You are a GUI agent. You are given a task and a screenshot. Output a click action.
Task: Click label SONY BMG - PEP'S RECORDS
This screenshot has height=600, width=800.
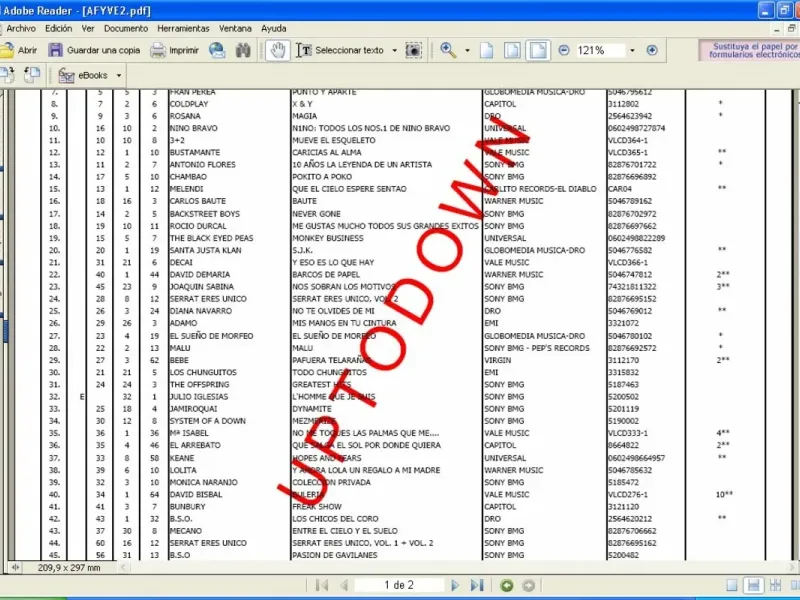click(x=537, y=348)
